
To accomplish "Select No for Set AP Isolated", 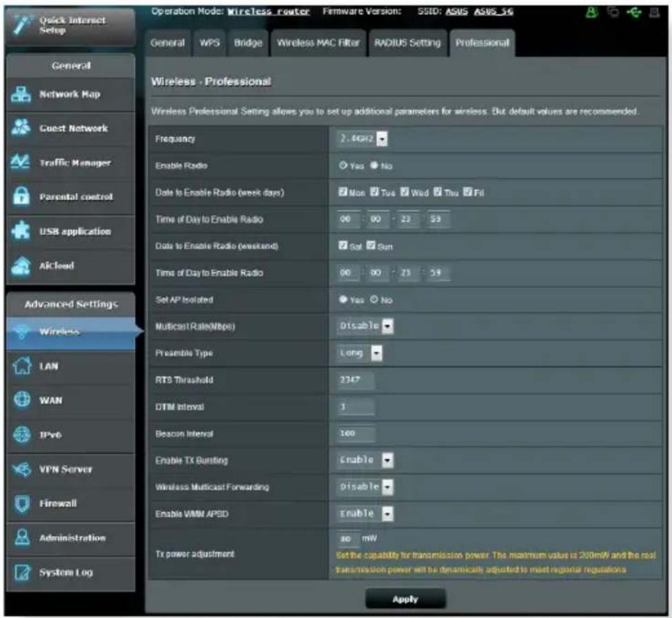I will click(x=374, y=299).
